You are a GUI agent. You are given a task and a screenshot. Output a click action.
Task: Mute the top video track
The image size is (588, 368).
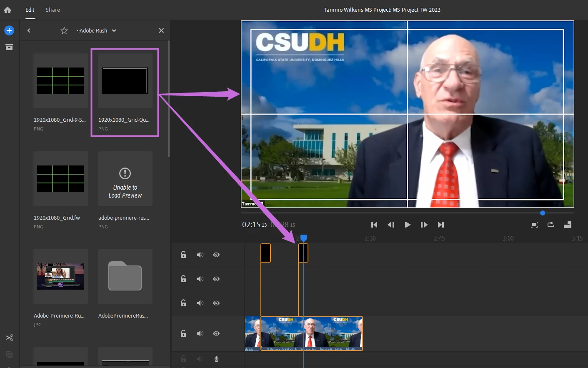(x=200, y=255)
